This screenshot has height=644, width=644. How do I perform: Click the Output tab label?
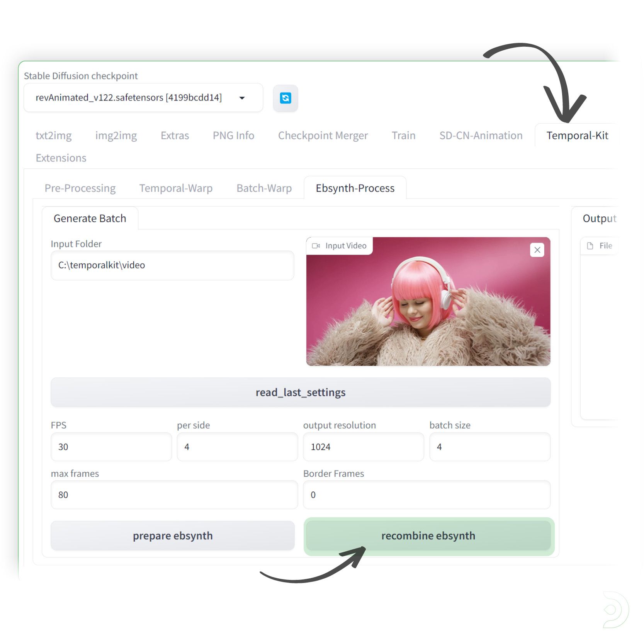click(599, 218)
